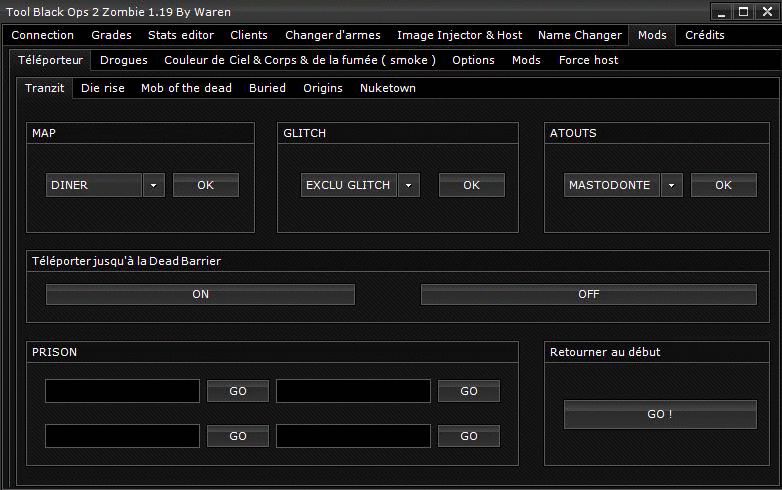Select the Téléporteur sub-tab
The image size is (782, 490).
tap(50, 60)
